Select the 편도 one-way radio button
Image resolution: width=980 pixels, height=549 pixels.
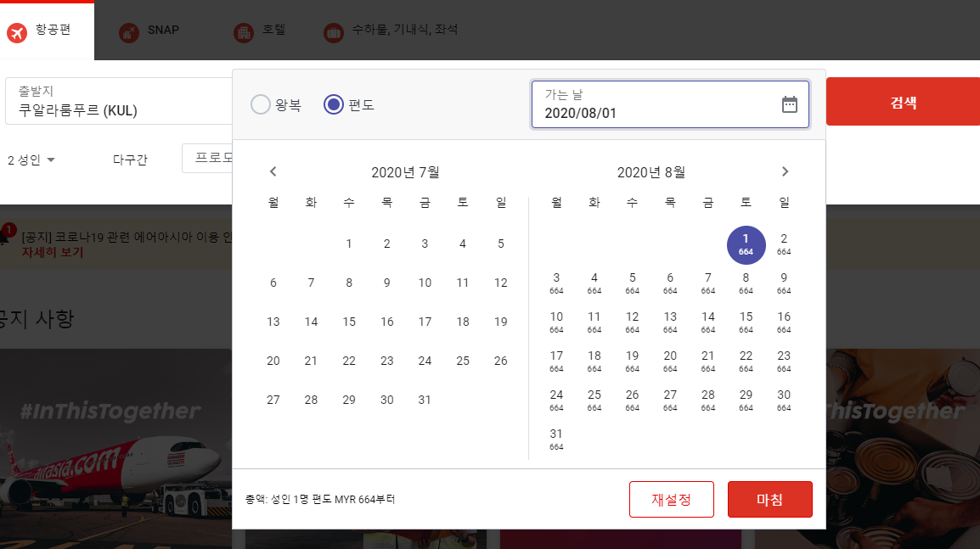pos(334,104)
